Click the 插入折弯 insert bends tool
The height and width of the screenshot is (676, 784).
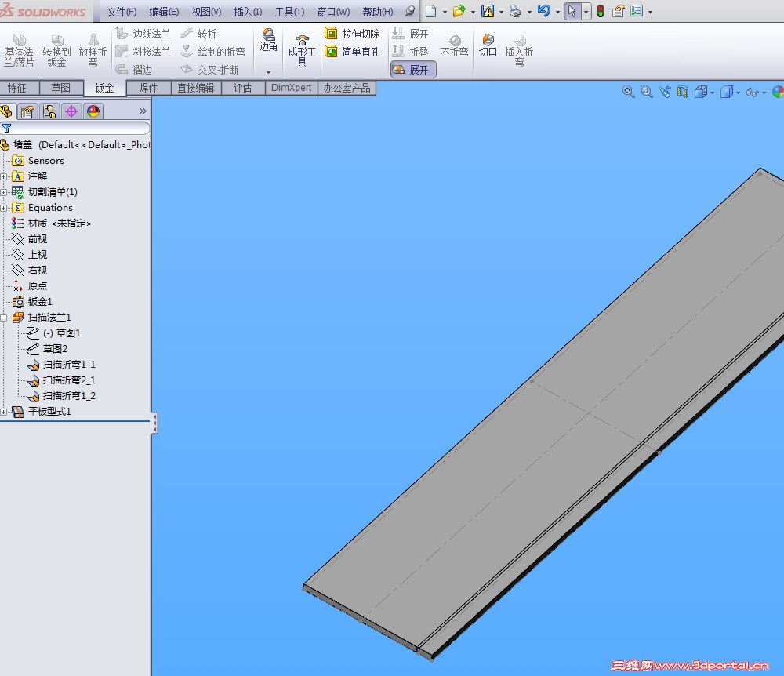(x=519, y=50)
